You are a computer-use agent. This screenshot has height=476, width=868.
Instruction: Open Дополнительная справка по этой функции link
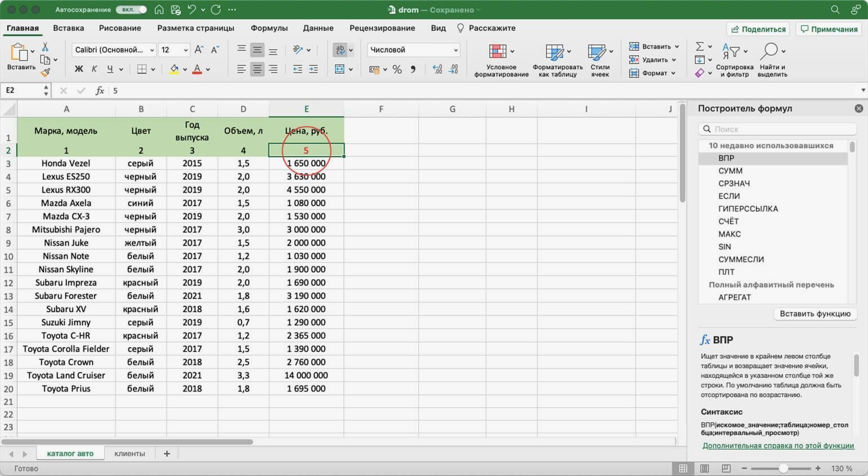(x=778, y=446)
